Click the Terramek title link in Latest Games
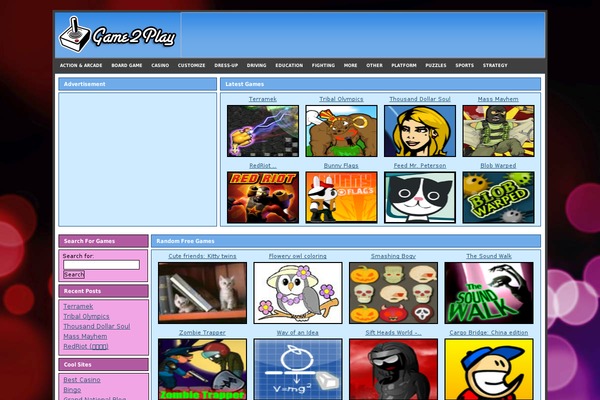Screen dimensions: 600x400 click(262, 99)
